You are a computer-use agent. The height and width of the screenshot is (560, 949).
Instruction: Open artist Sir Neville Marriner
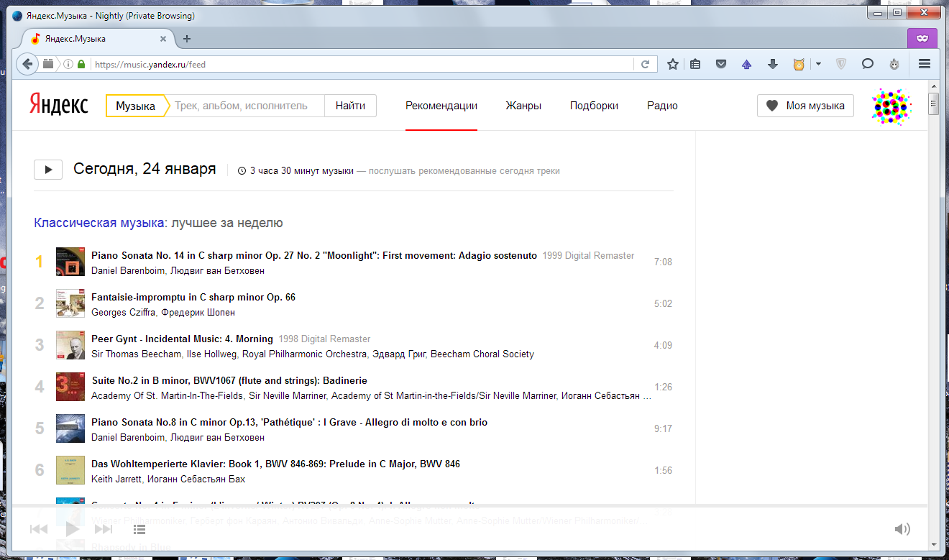coord(287,396)
